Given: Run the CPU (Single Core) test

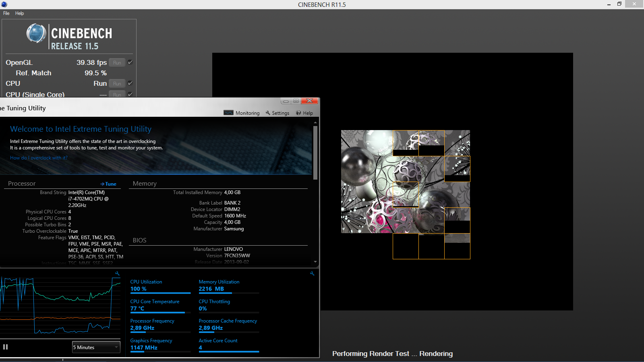Looking at the screenshot, I should pos(117,95).
